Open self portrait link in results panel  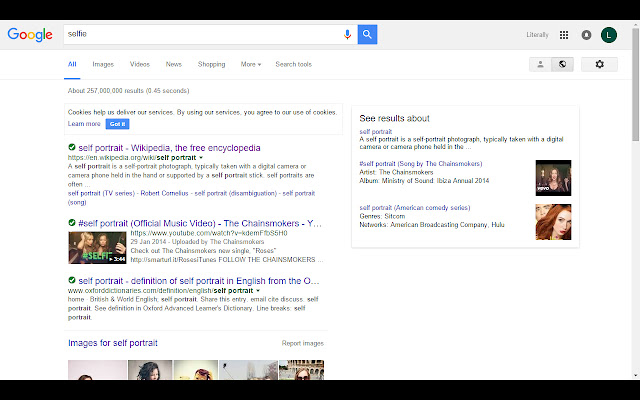pyautogui.click(x=376, y=131)
